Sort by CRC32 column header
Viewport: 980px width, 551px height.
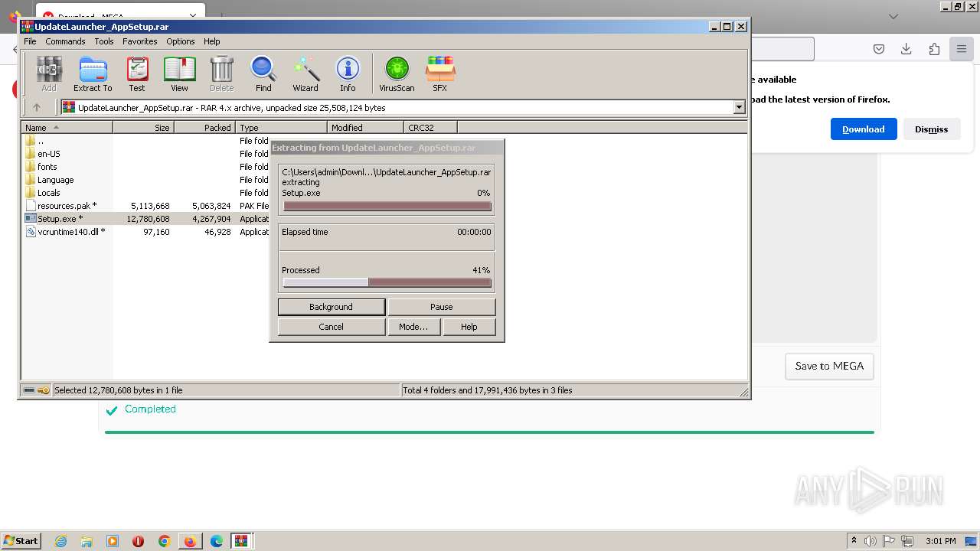[x=431, y=128]
